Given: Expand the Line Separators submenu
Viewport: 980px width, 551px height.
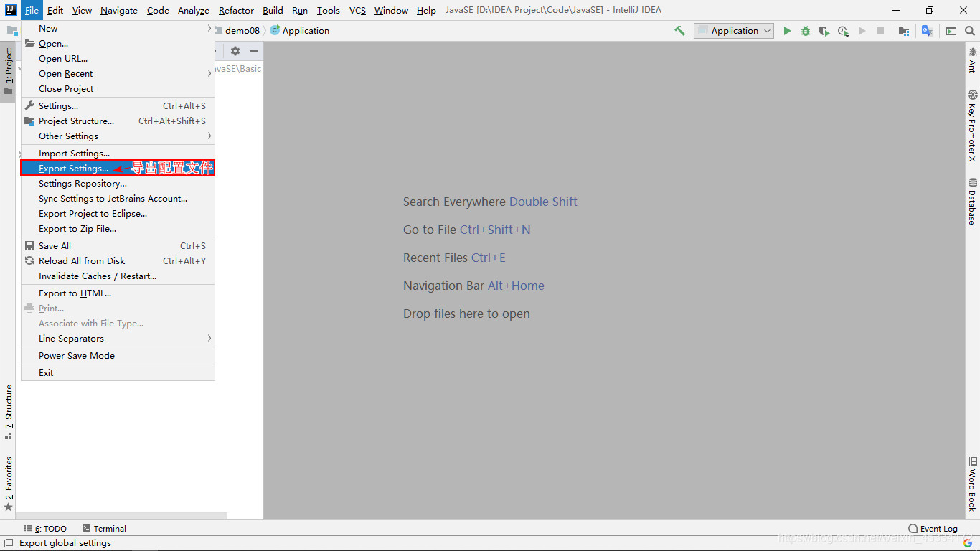Looking at the screenshot, I should coord(118,339).
